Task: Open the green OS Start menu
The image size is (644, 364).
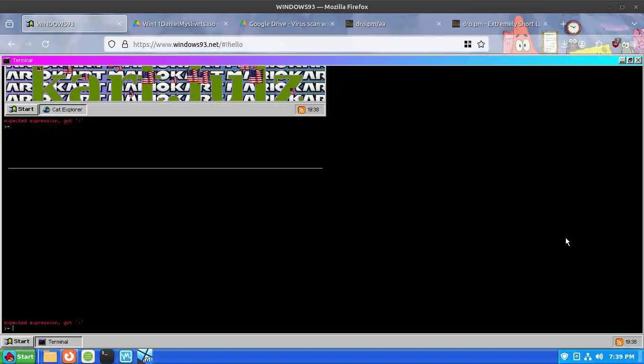Action: click(x=19, y=356)
